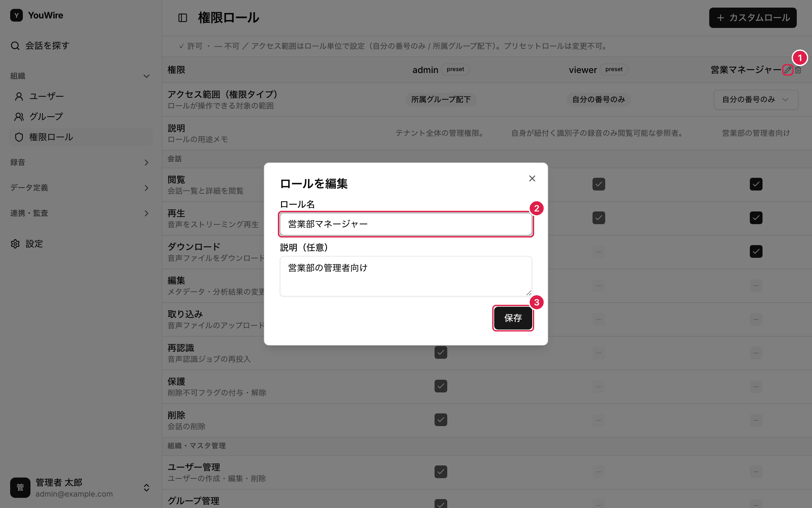Expand the 連携・監査 section
Screen dimensions: 812x508
(x=146, y=213)
